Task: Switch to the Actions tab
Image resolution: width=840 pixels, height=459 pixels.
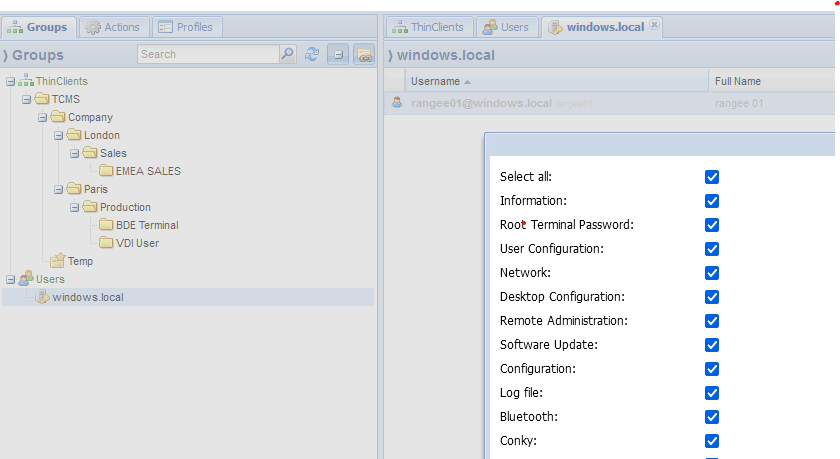Action: tap(114, 27)
